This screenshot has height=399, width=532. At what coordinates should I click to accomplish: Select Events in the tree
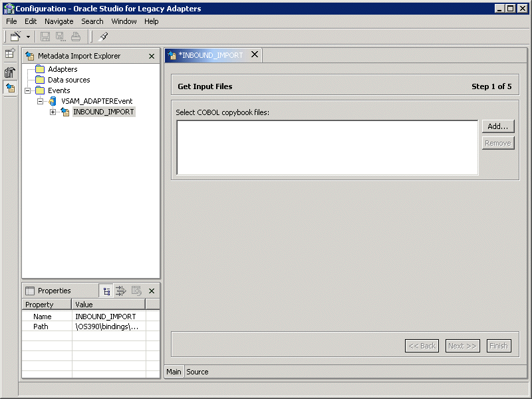pos(59,90)
